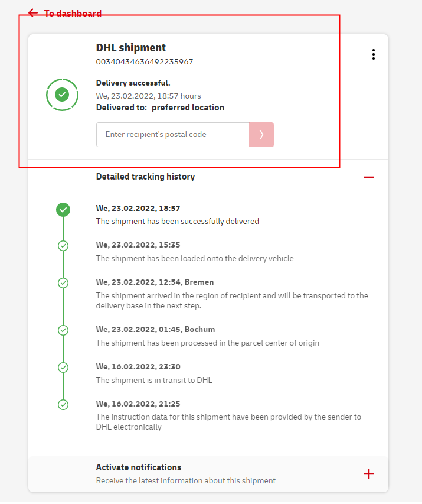Click the checkmark for the 21:25 event
The width and height of the screenshot is (422, 504).
(x=63, y=405)
